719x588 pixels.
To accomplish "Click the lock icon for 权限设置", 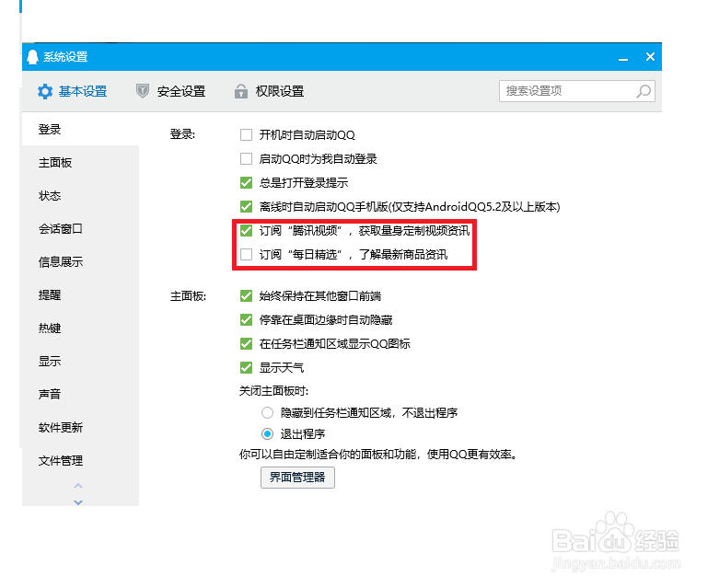I will (240, 91).
